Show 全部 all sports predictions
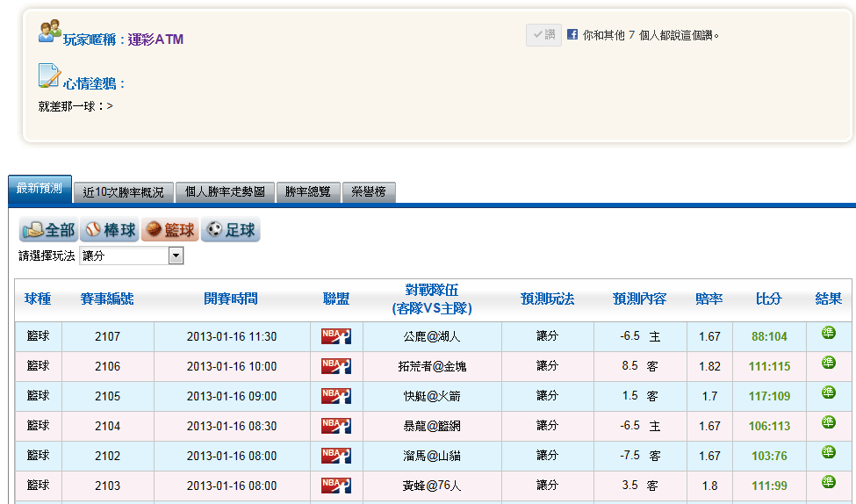This screenshot has height=504, width=856. (x=48, y=230)
